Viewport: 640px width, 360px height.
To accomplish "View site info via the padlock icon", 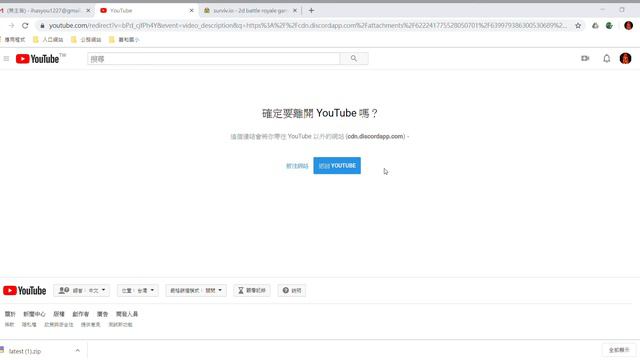I will point(42,26).
